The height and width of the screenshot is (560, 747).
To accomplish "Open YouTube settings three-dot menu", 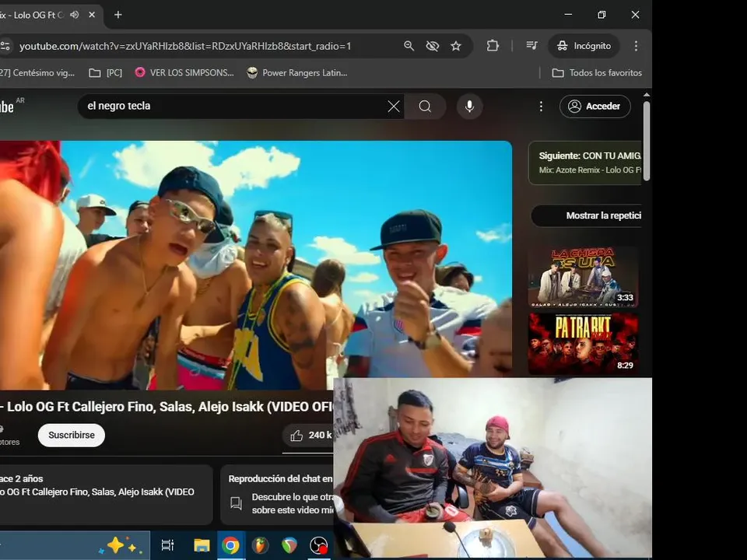I will [x=541, y=107].
